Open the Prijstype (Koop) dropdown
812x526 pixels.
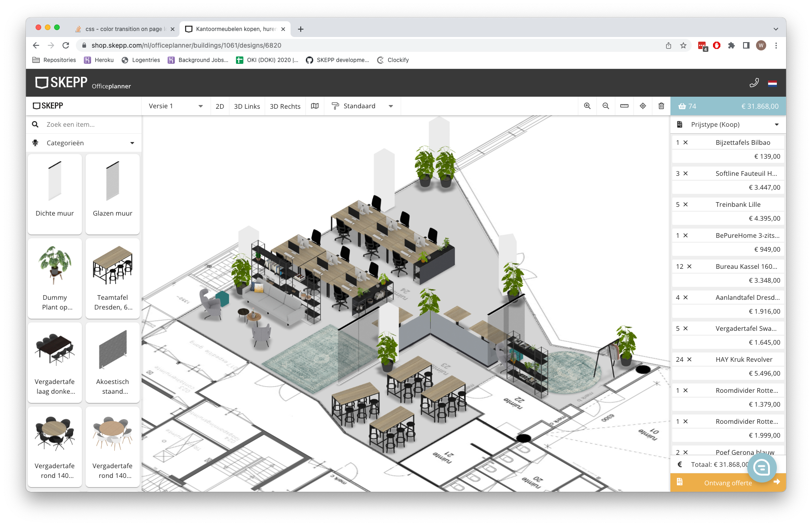tap(728, 124)
